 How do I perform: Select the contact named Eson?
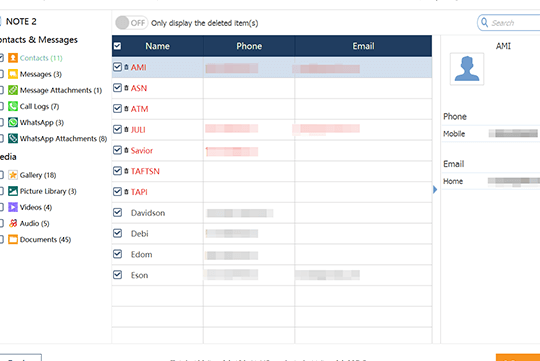click(139, 275)
